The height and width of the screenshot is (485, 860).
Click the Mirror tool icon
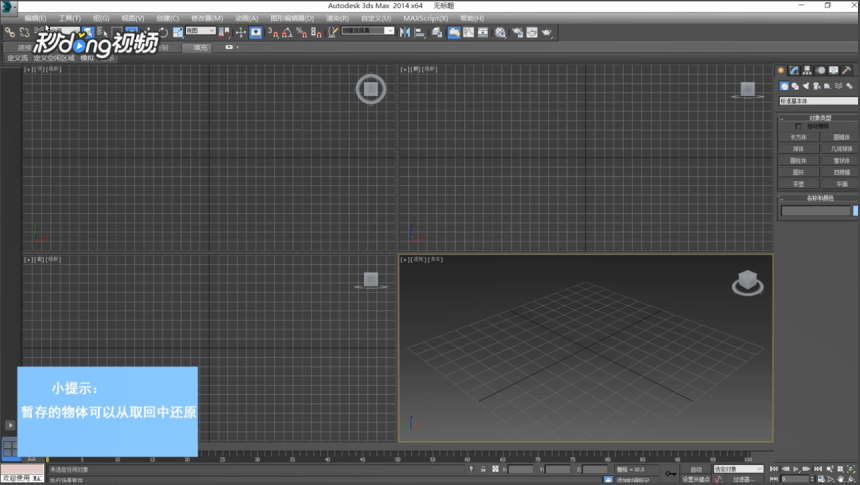(405, 32)
